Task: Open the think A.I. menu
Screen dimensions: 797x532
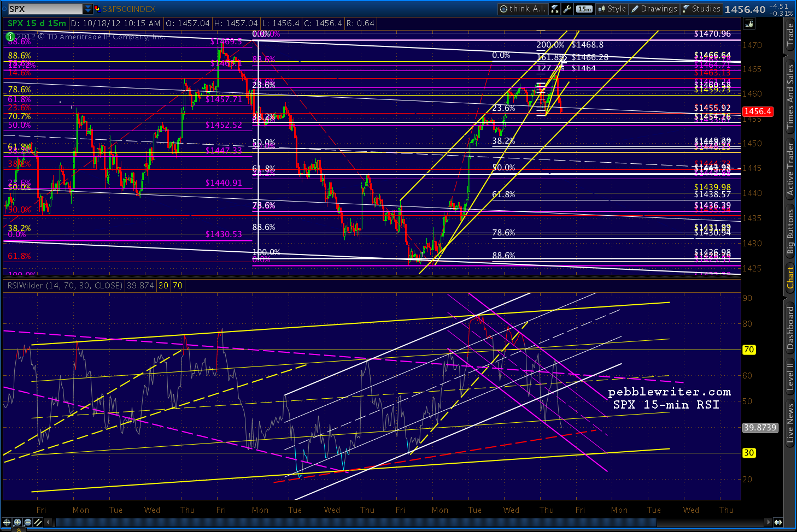Action: (522, 9)
